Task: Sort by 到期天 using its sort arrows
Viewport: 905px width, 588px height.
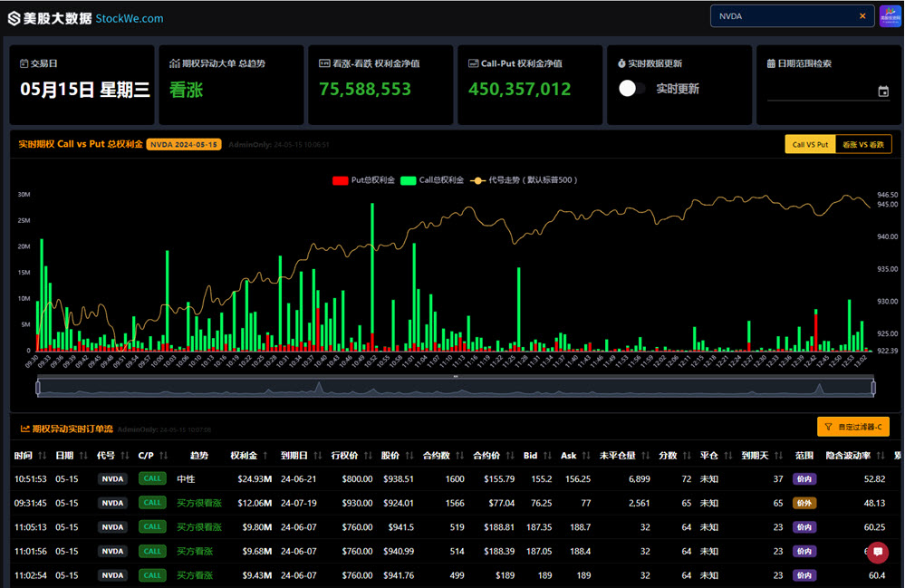Action: (x=778, y=456)
